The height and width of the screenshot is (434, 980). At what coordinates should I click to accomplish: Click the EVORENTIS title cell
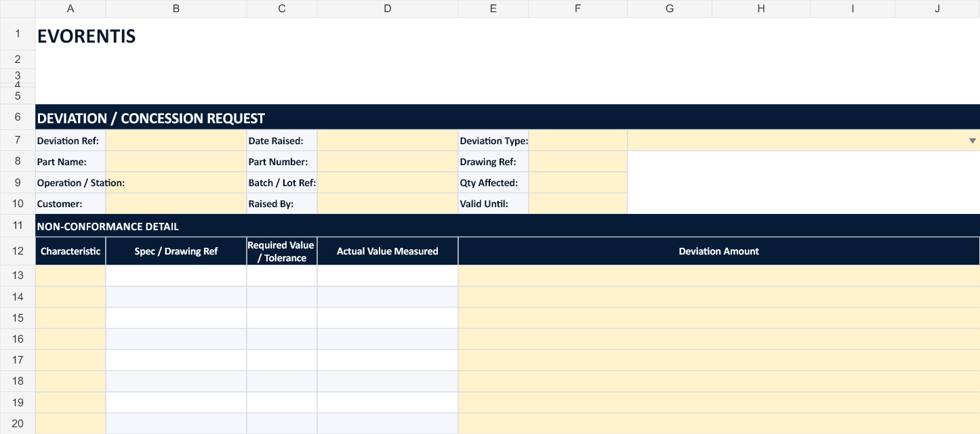click(86, 37)
